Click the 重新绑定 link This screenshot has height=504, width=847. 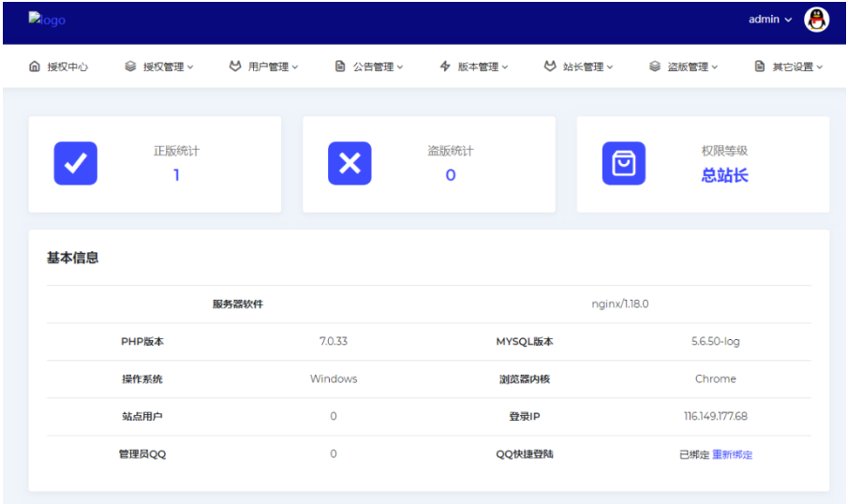point(732,454)
